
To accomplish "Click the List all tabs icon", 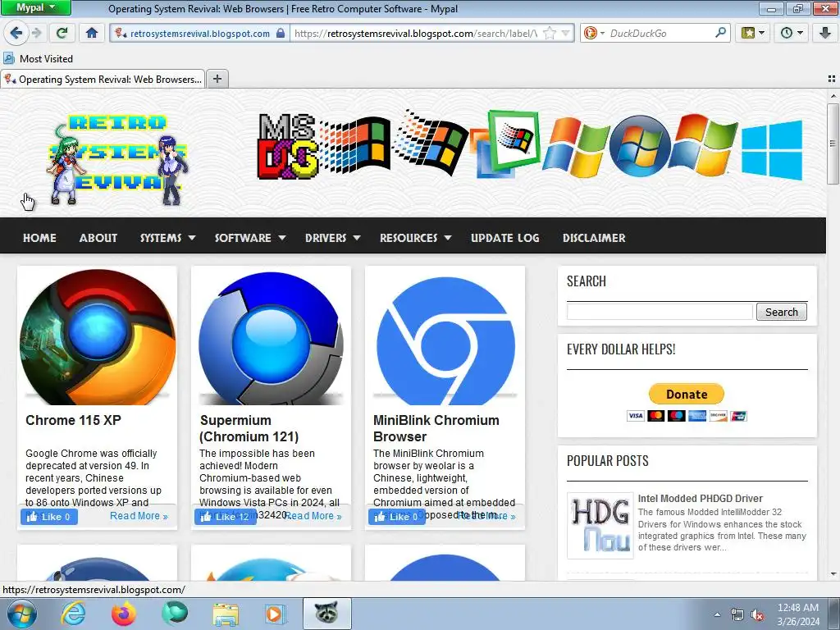I will click(x=832, y=79).
